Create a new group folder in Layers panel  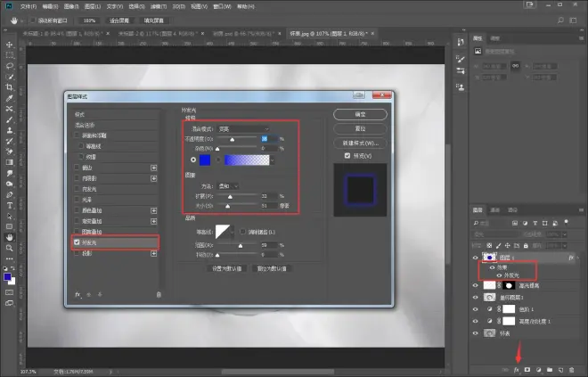[x=550, y=370]
